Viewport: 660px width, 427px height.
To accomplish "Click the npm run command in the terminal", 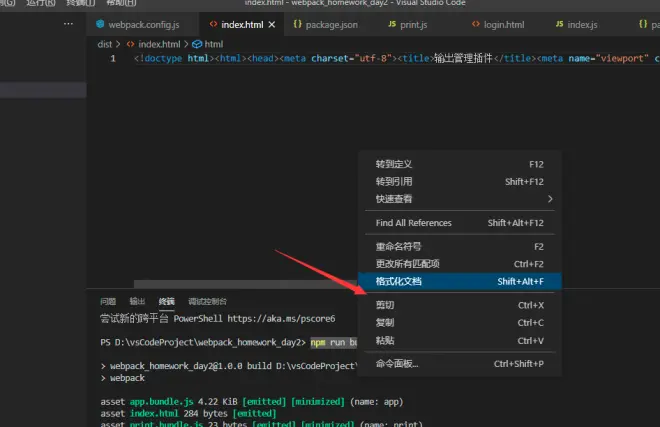I will tap(334, 342).
